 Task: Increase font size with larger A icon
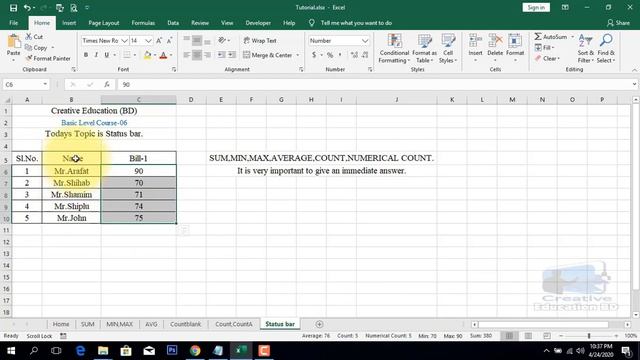pyautogui.click(x=159, y=40)
